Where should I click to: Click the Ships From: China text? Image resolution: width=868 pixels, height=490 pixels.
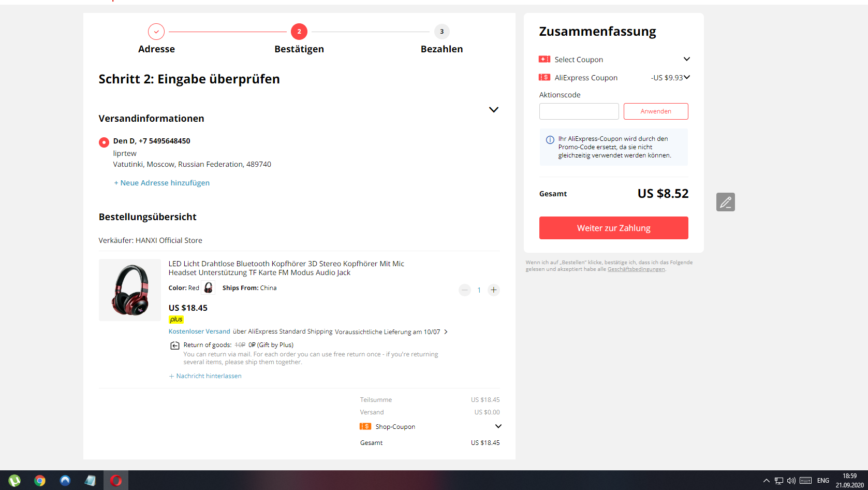coord(249,288)
